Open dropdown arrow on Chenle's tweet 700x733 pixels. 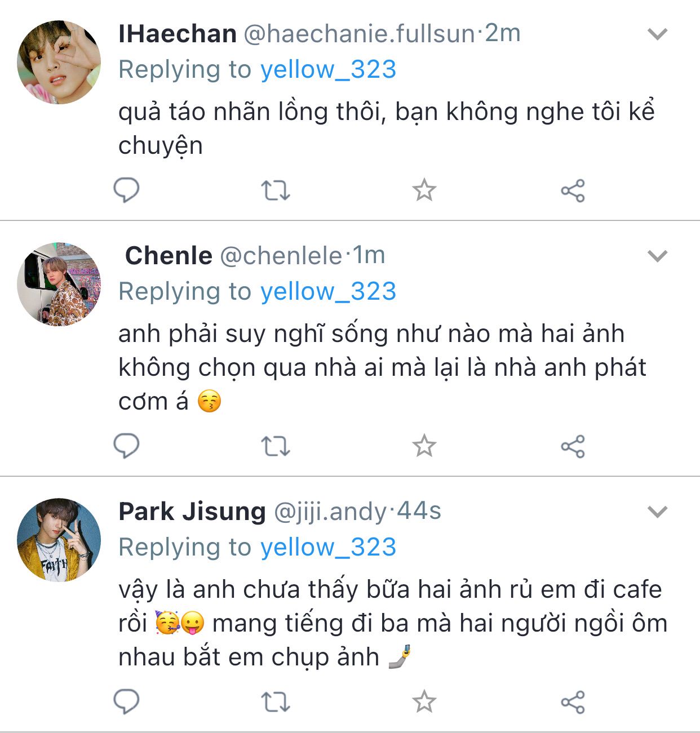(x=657, y=256)
